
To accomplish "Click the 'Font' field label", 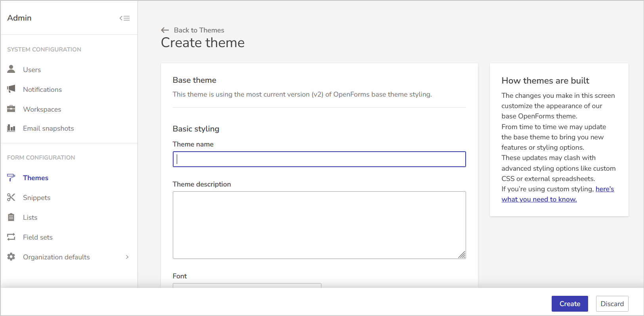I will pyautogui.click(x=180, y=276).
